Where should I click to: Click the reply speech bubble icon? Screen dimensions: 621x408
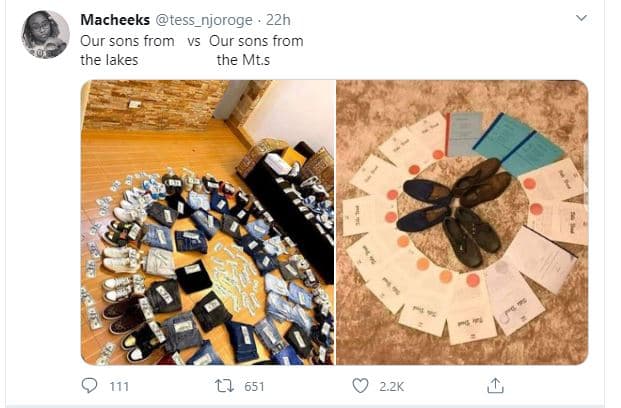click(x=89, y=386)
